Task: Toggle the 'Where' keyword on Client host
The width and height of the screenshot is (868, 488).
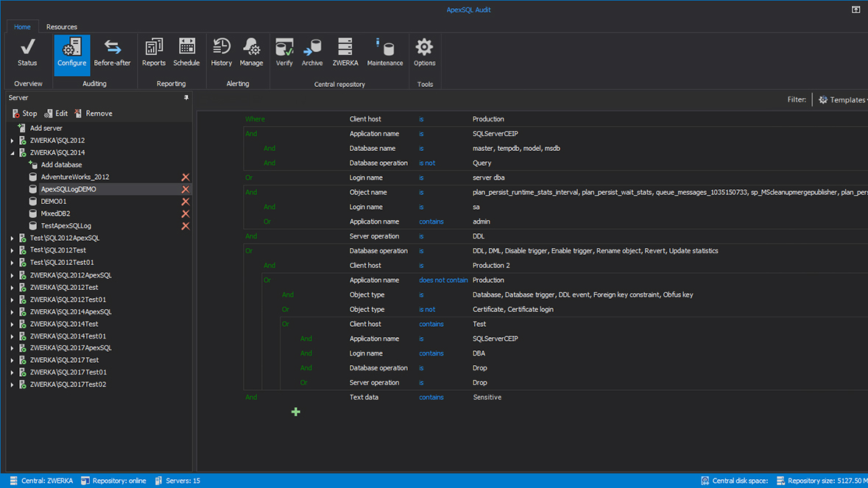Action: pyautogui.click(x=255, y=119)
